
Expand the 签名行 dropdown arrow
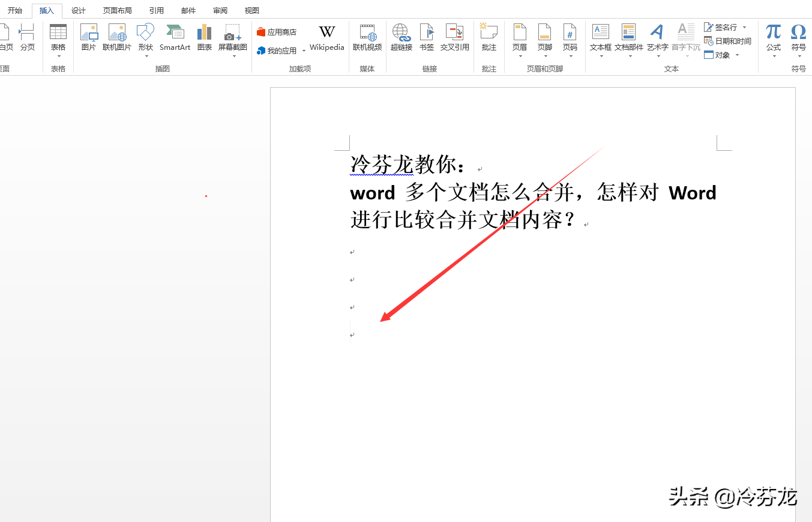click(x=745, y=28)
